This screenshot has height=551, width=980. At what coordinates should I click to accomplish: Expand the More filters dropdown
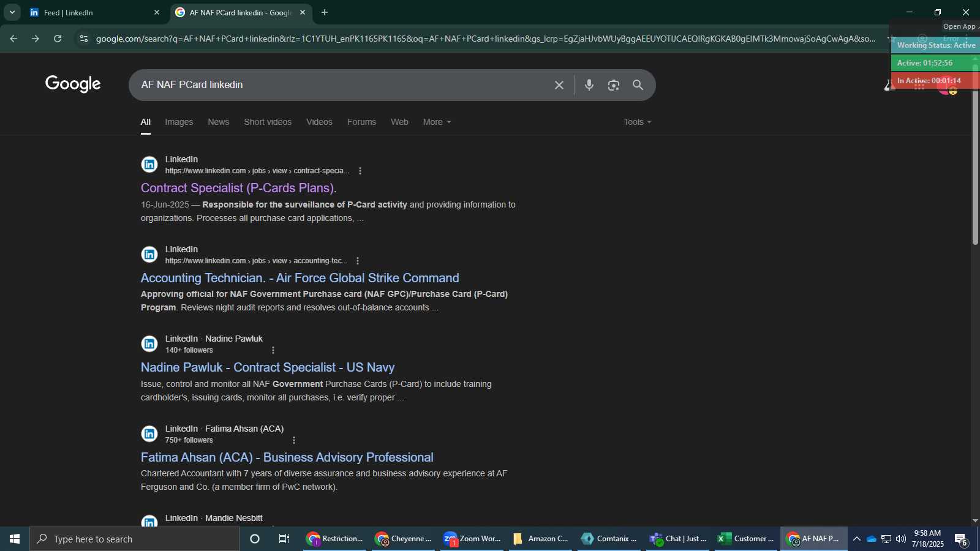click(x=437, y=122)
